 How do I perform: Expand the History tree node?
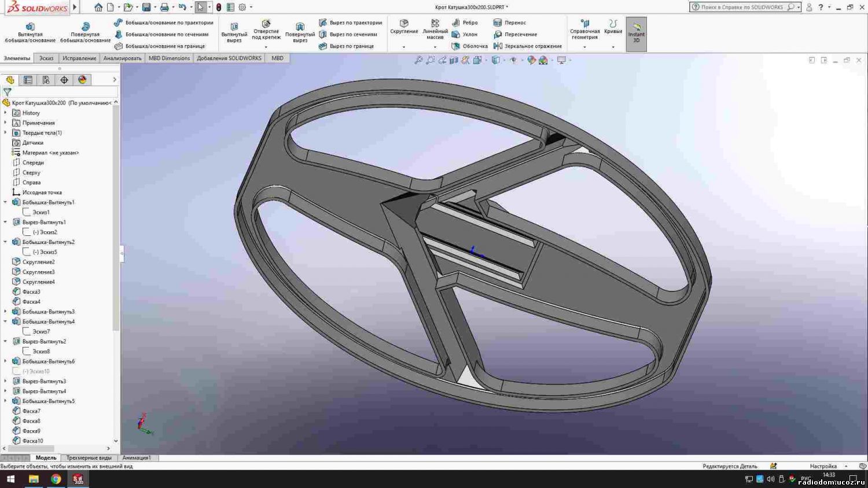point(6,113)
